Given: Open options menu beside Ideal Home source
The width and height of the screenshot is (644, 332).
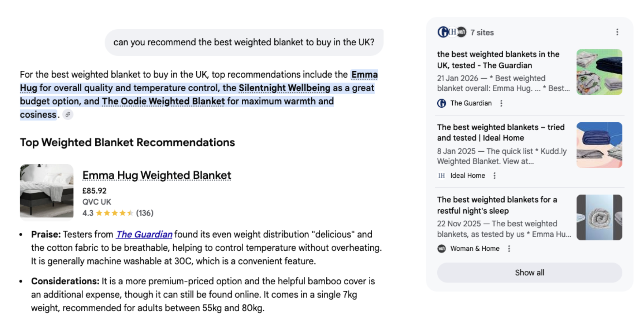Looking at the screenshot, I should tap(495, 176).
